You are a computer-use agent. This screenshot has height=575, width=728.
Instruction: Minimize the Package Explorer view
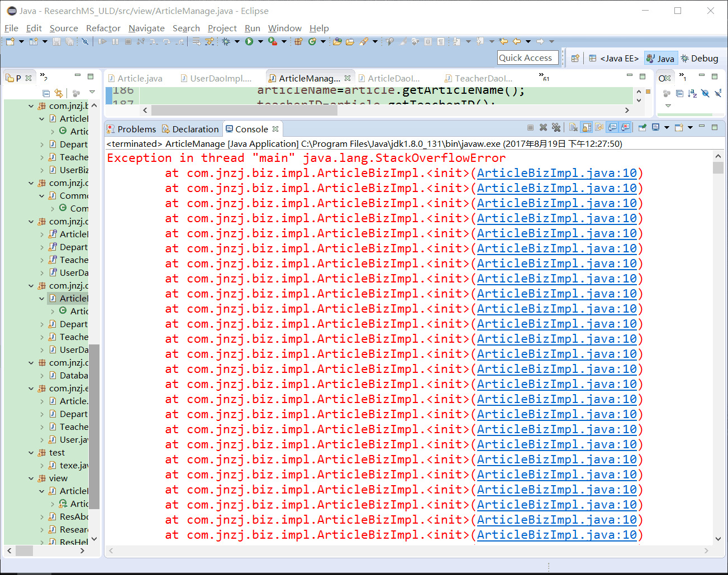[77, 75]
